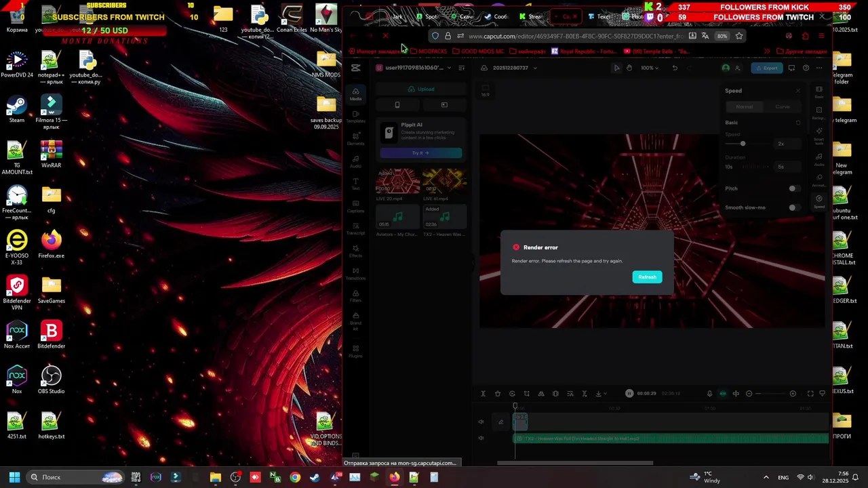
Task: Mute the audio track speaker icon
Action: point(481,439)
